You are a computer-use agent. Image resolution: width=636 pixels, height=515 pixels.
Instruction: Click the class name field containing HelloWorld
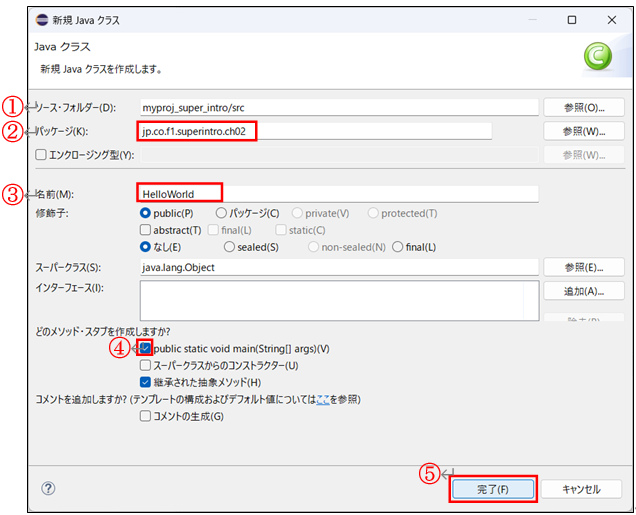[338, 193]
